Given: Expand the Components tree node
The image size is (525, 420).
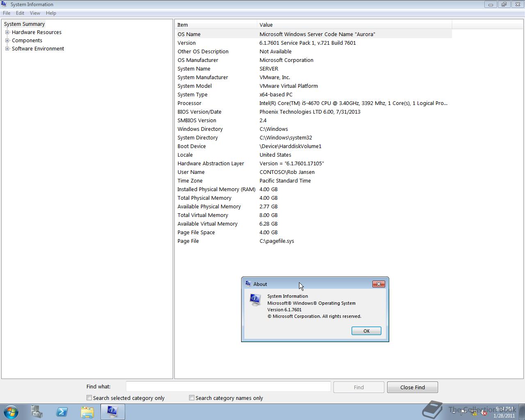Looking at the screenshot, I should coord(7,40).
